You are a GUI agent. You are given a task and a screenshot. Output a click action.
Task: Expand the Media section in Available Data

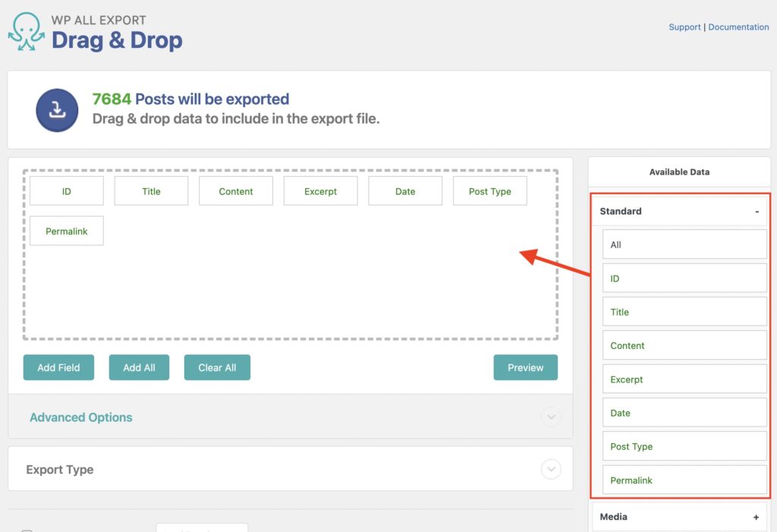756,517
